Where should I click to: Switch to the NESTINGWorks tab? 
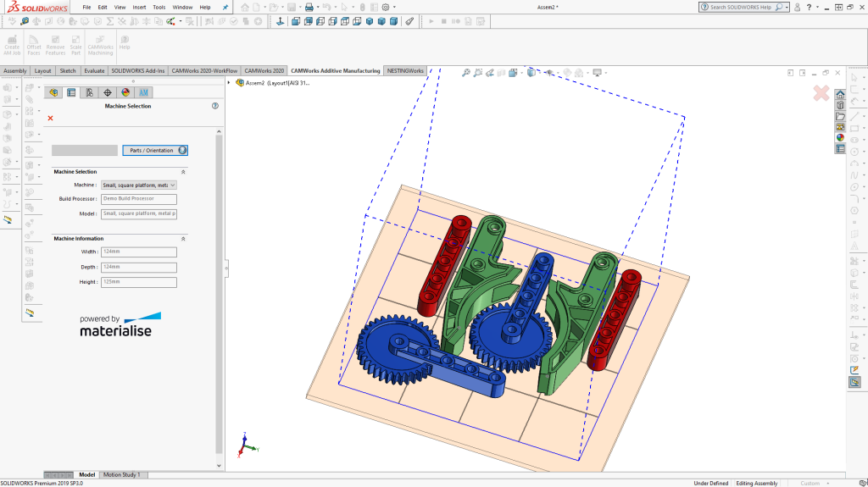tap(405, 71)
